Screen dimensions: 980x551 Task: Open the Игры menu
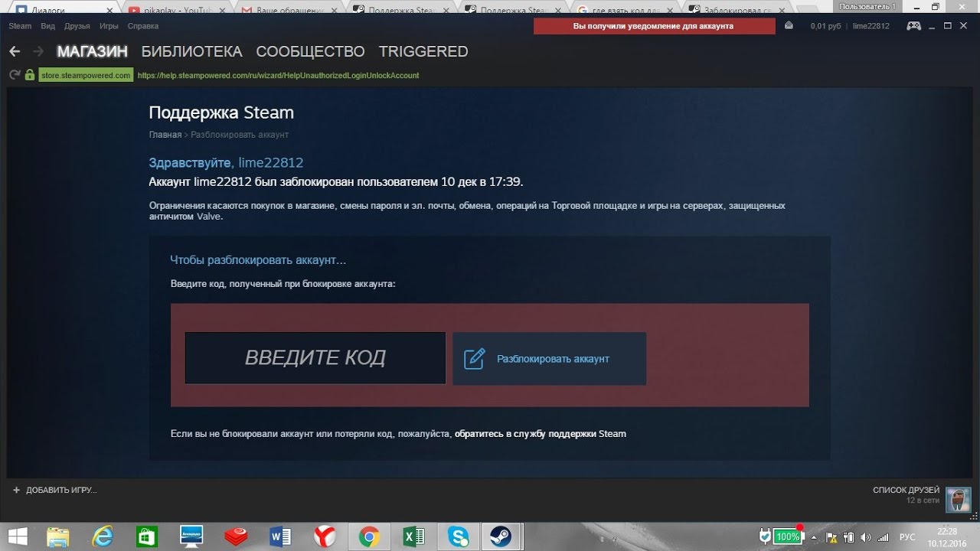tap(109, 26)
